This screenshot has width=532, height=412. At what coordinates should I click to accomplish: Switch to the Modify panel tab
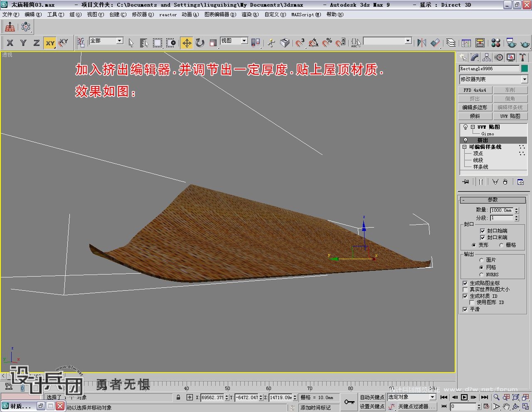(x=475, y=57)
